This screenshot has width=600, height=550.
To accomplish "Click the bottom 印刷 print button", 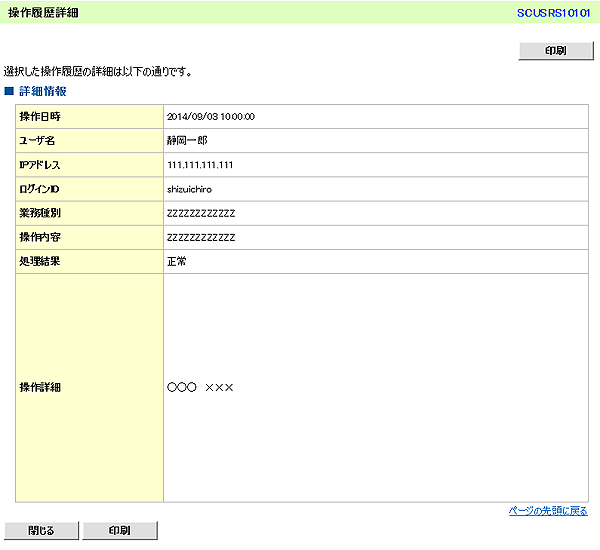I will click(120, 530).
